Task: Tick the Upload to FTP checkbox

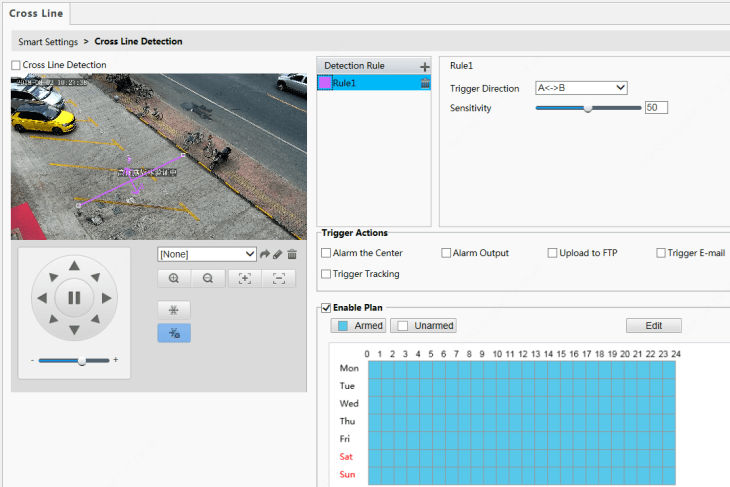Action: click(x=552, y=254)
